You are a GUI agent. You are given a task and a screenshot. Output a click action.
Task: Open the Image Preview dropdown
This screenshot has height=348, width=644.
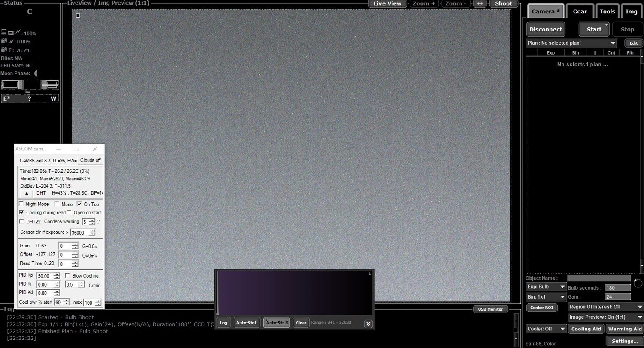[605, 317]
